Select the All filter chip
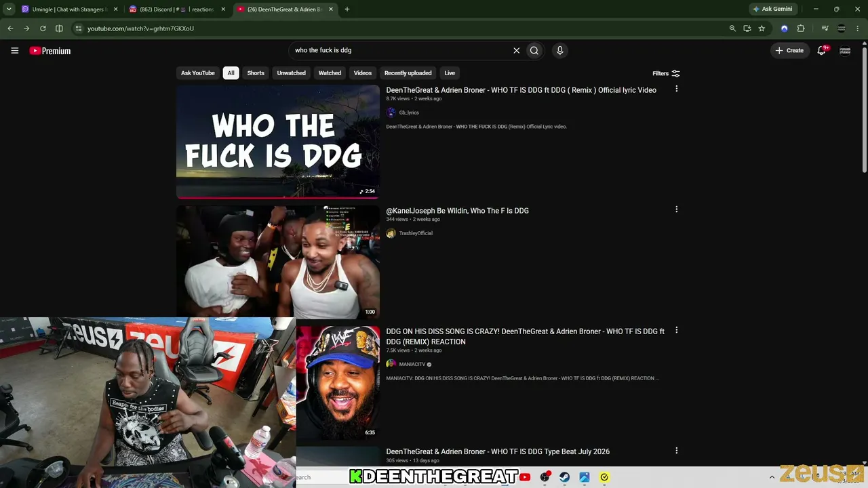868x488 pixels. [231, 73]
